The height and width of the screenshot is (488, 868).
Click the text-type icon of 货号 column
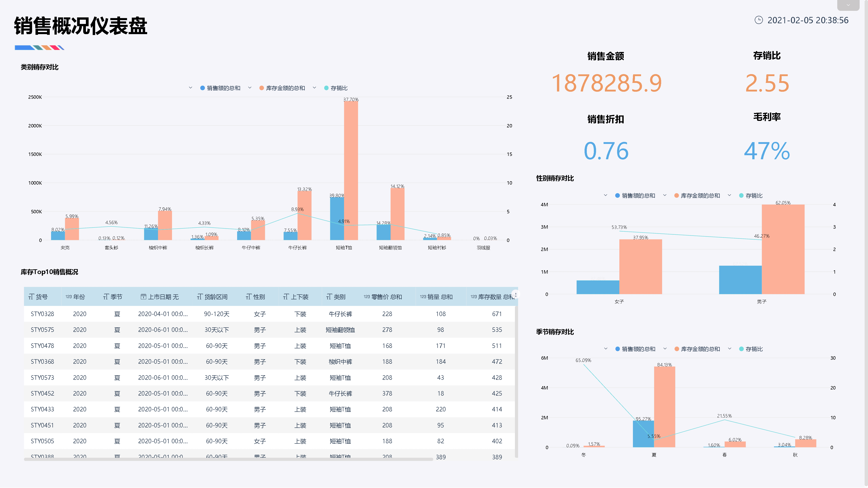point(31,297)
